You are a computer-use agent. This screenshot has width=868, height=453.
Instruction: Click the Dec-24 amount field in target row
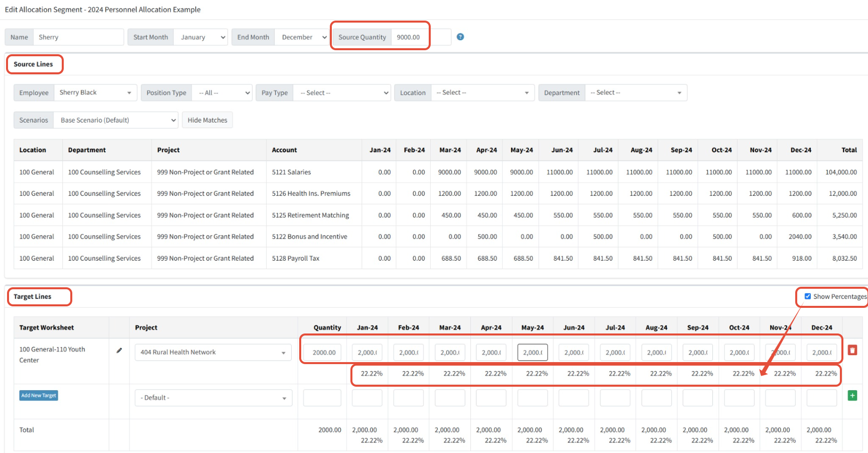tap(822, 353)
